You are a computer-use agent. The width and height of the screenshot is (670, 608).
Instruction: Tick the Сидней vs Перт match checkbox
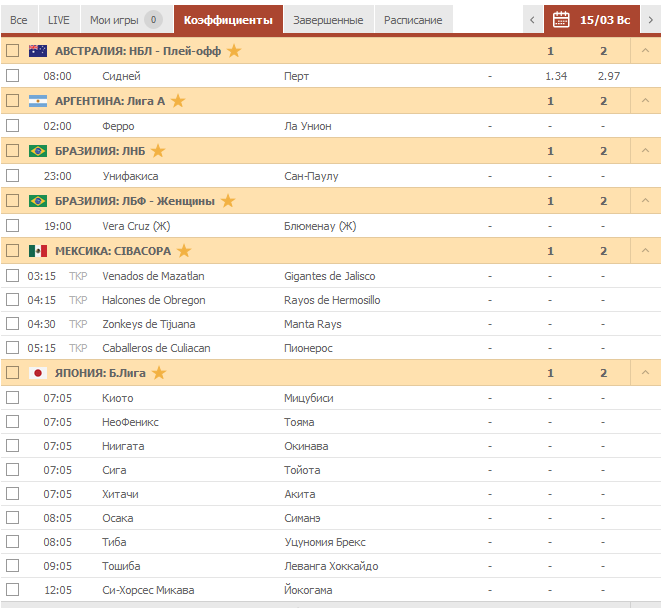(x=12, y=76)
